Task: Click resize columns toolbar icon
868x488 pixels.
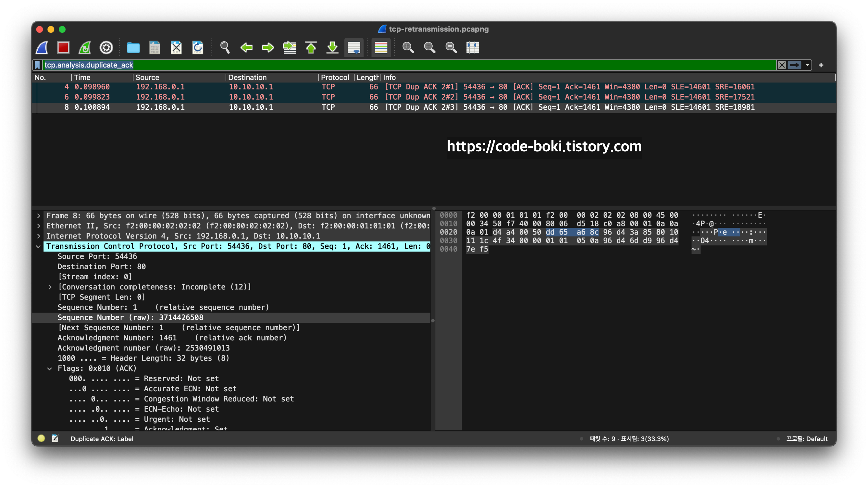Action: click(472, 47)
